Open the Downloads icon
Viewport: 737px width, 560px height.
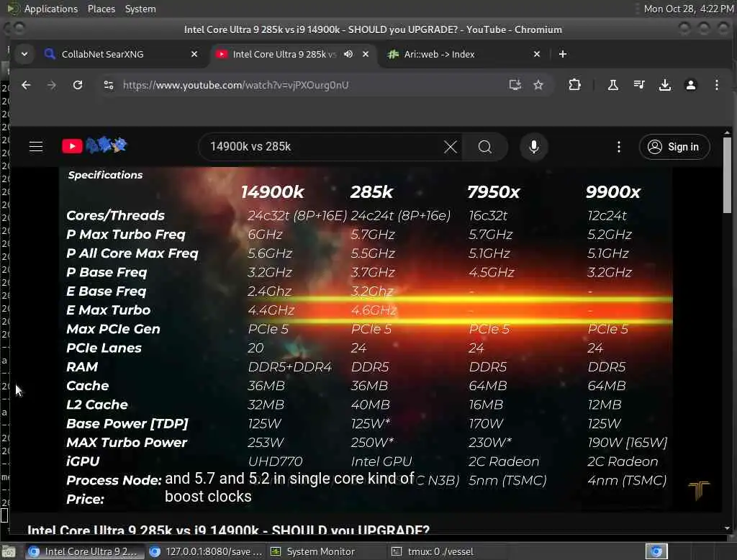(x=664, y=85)
